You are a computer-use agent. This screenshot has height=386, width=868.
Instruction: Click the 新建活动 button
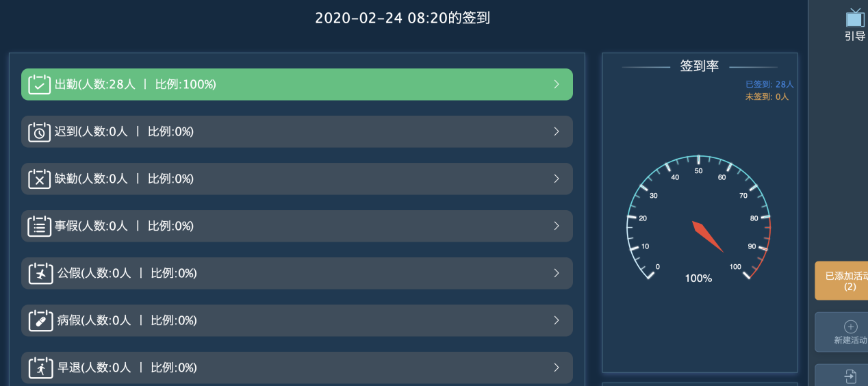click(x=844, y=332)
